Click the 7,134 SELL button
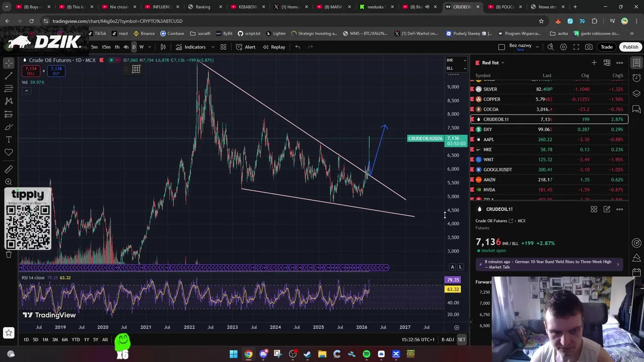This screenshot has height=362, width=644. point(31,71)
